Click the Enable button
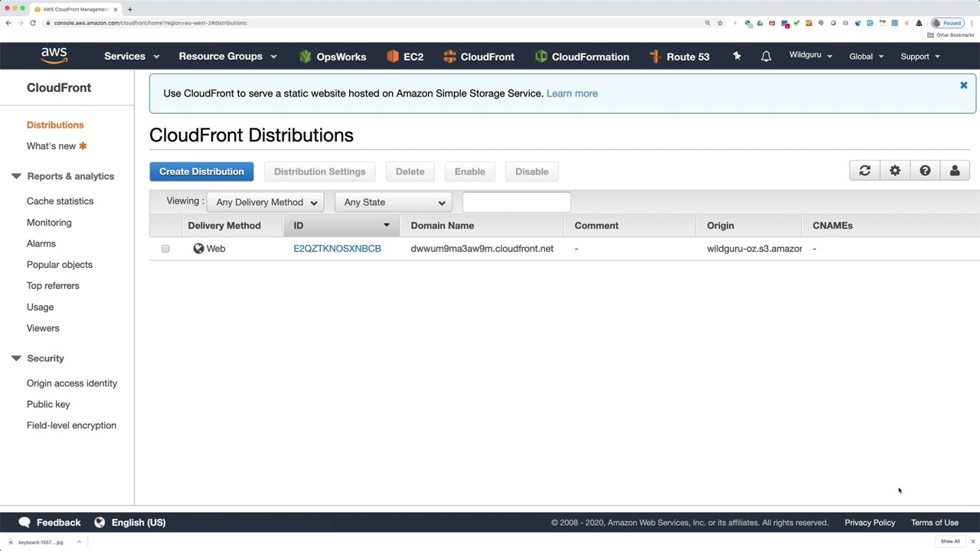 click(470, 171)
